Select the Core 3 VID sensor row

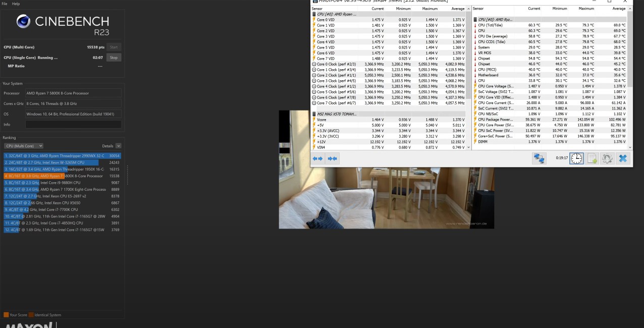[388, 36]
